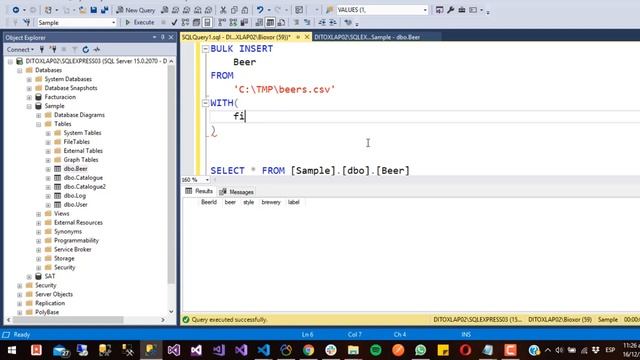This screenshot has height=360, width=640.
Task: Click the Paste icon in toolbar
Action: point(245,10)
